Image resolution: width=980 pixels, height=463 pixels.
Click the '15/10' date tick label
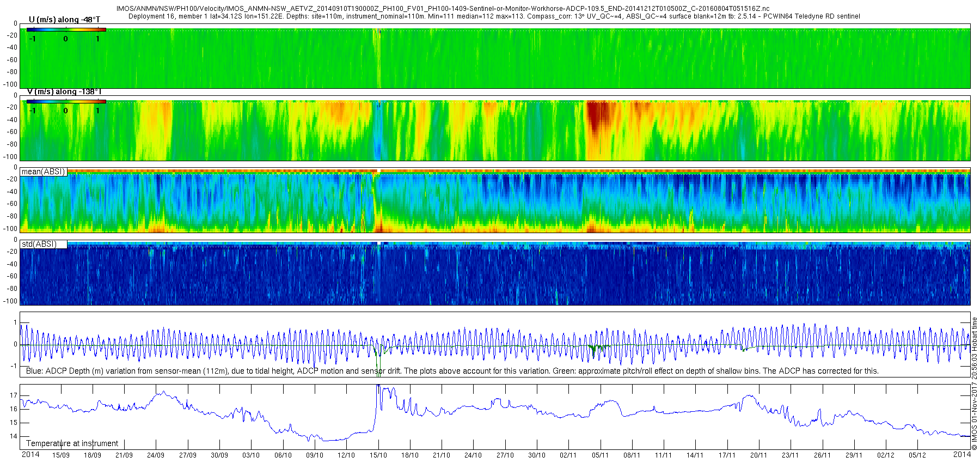[x=378, y=455]
